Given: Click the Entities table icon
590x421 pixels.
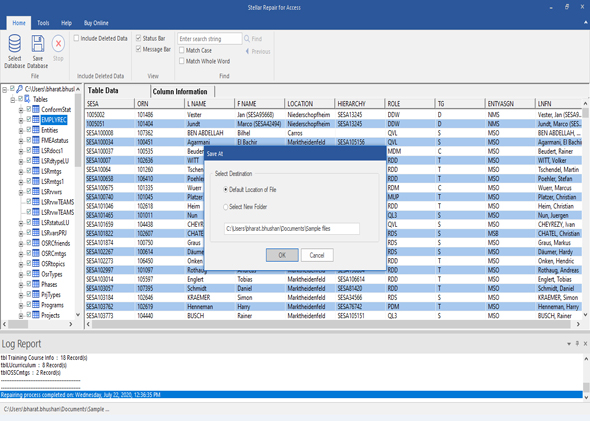Looking at the screenshot, I should (x=36, y=130).
